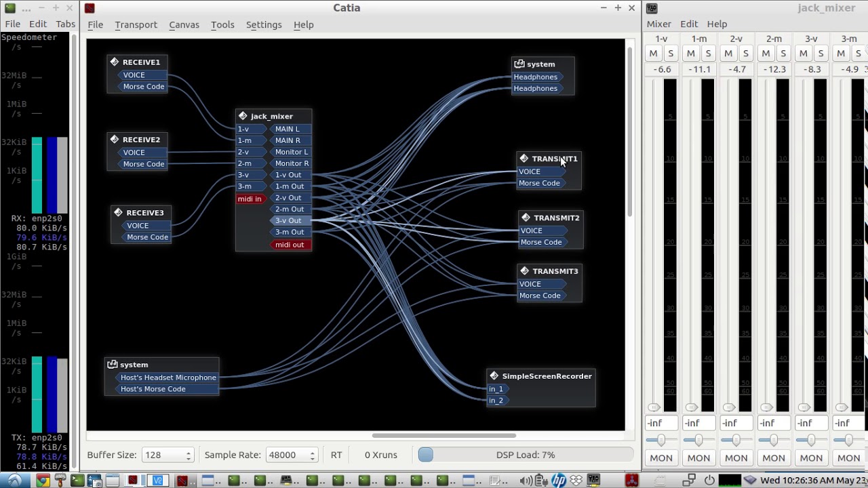
Task: Click the TRANSMIT3 client diamond icon
Action: (x=524, y=271)
